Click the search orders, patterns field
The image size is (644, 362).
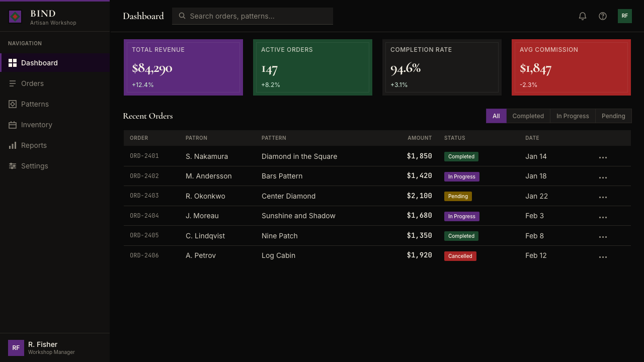tap(253, 16)
